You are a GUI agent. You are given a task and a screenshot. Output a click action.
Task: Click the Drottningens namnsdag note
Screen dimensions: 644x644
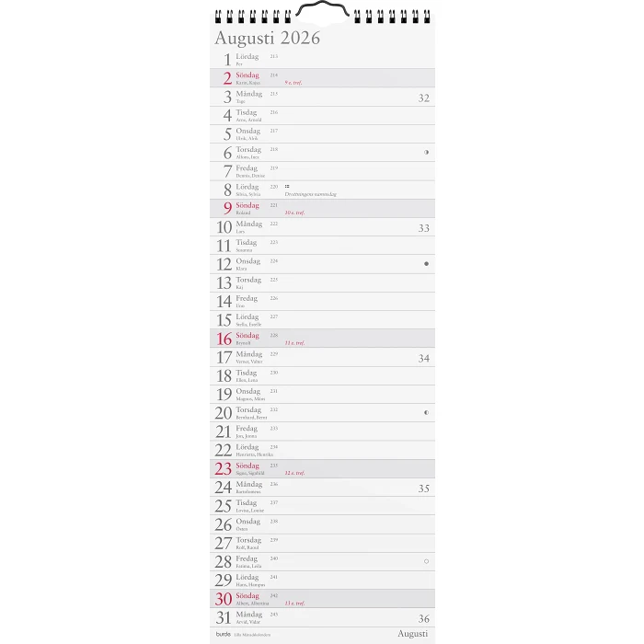coord(310,194)
